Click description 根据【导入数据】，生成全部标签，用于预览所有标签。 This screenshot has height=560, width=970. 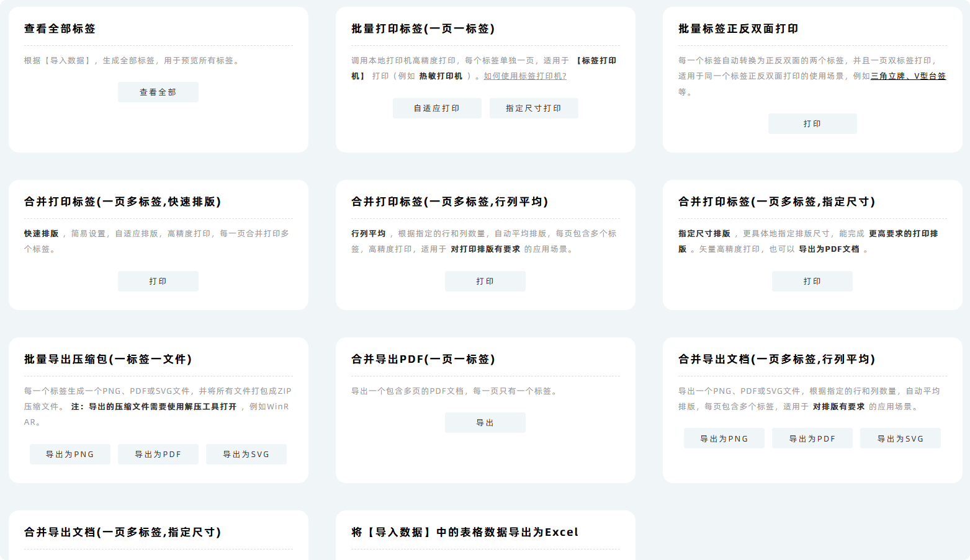point(133,60)
